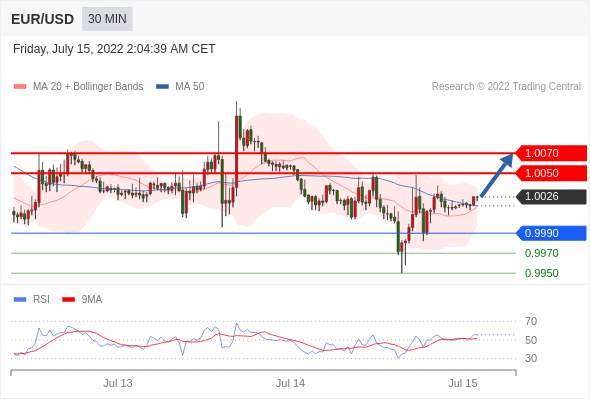Click the blue upward forecast arrow
Screen dimensions: 590x400
point(497,175)
